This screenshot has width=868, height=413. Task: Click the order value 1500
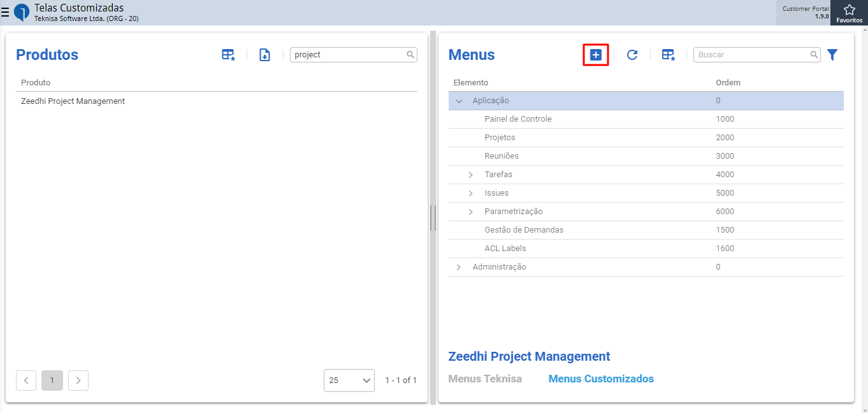[x=725, y=230]
